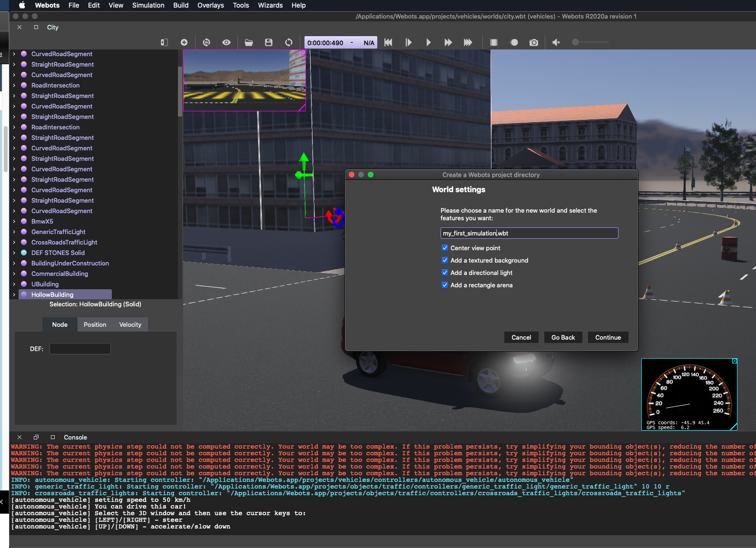Screen dimensions: 756x548
Task: Uncheck Add a rectangle arena
Action: (445, 285)
